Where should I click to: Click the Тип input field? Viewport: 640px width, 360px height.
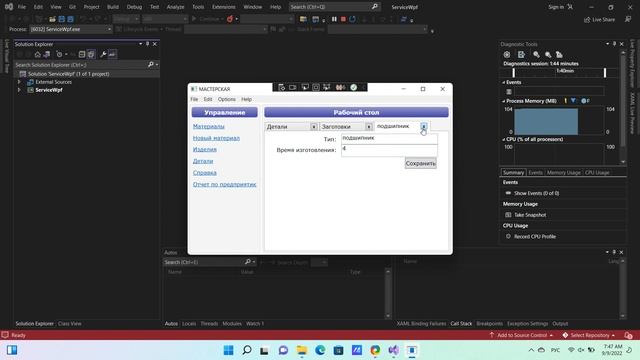389,139
